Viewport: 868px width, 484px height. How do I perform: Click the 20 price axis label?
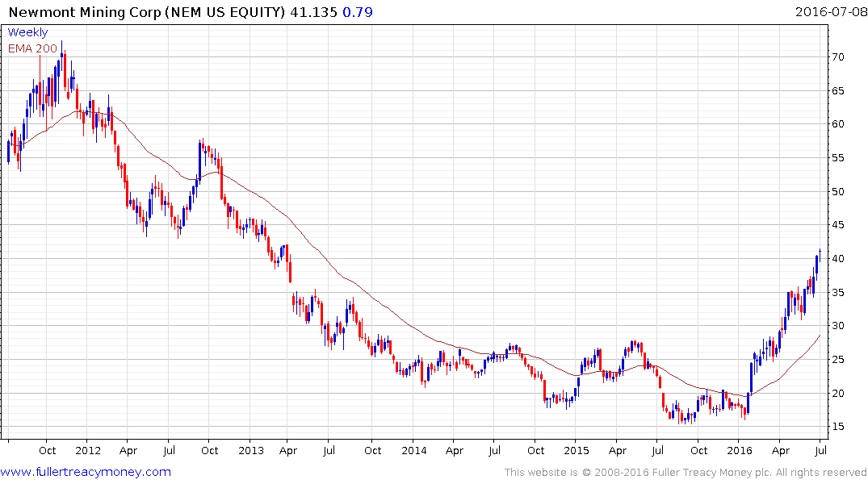click(837, 394)
